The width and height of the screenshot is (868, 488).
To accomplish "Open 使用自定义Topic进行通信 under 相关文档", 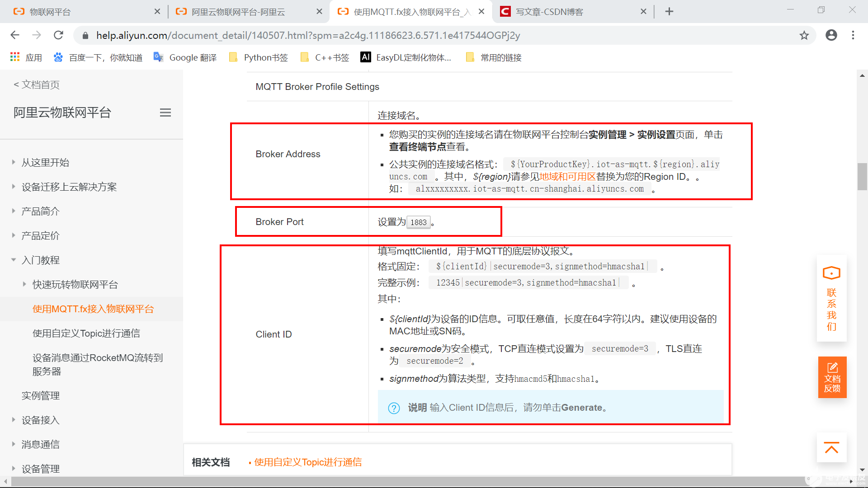I will (308, 462).
